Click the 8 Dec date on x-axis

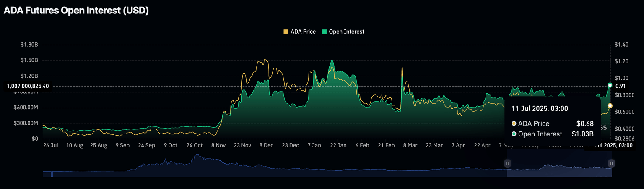click(x=266, y=145)
